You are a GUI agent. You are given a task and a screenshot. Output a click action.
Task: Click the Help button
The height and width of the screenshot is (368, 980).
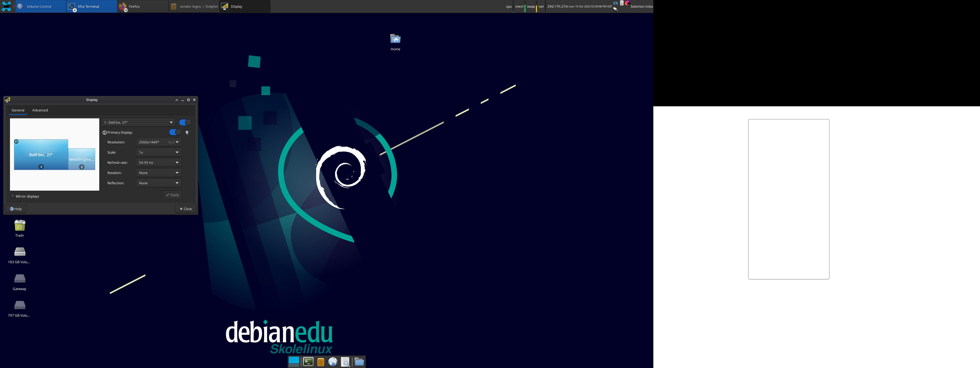pos(16,209)
